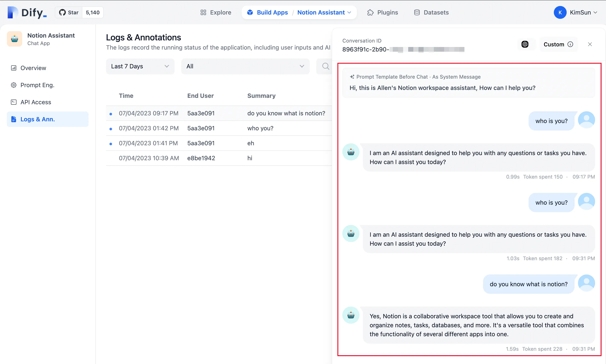This screenshot has height=364, width=606.
Task: Click the search magnifier icon
Action: tap(326, 66)
